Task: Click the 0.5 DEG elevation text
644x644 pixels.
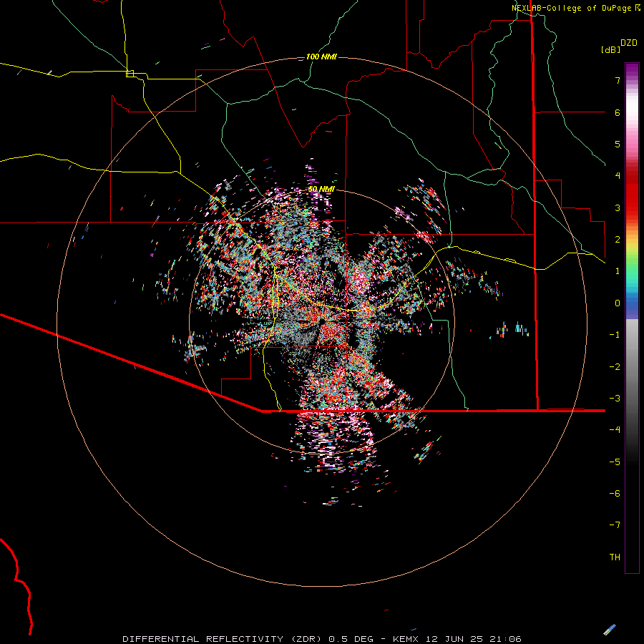Action: [351, 639]
